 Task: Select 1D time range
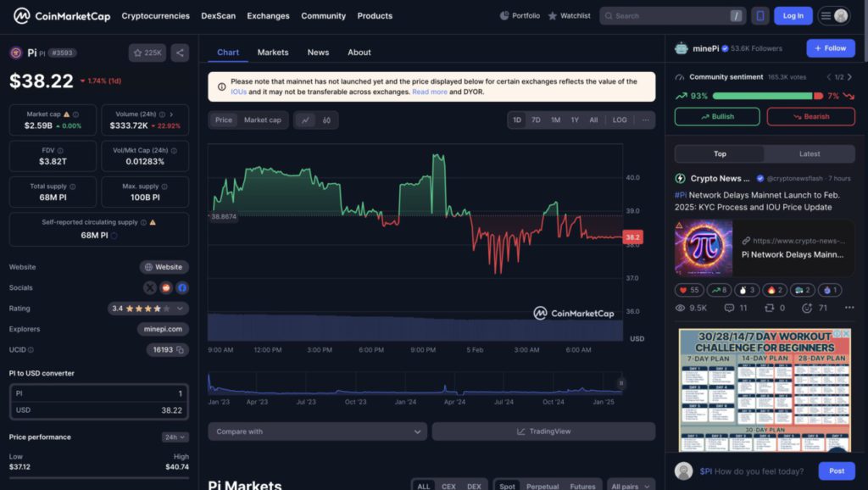click(x=517, y=120)
